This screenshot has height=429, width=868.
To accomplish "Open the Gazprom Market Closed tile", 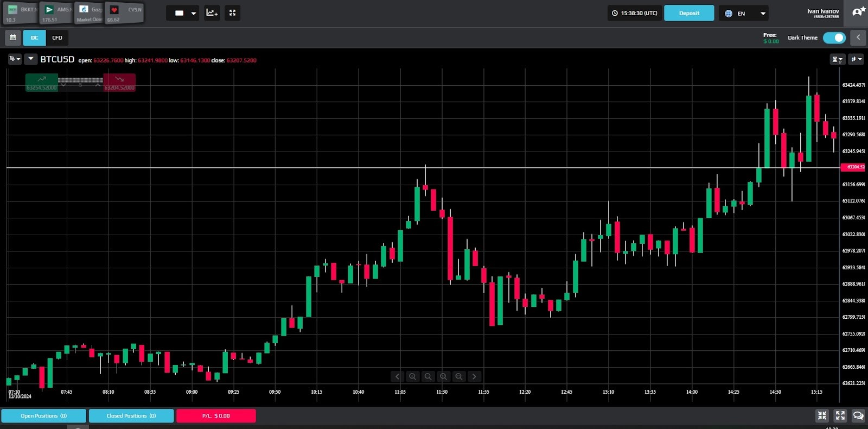I will tap(89, 14).
